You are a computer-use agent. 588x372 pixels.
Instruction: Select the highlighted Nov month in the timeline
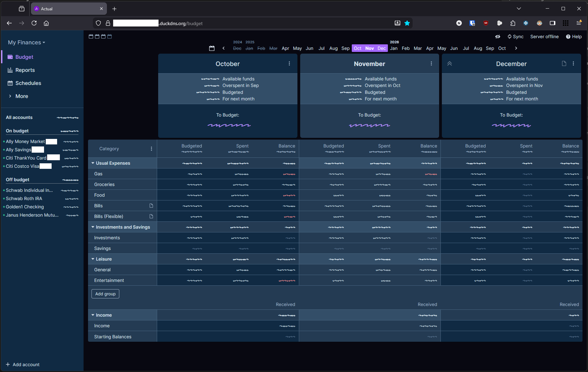pyautogui.click(x=369, y=48)
